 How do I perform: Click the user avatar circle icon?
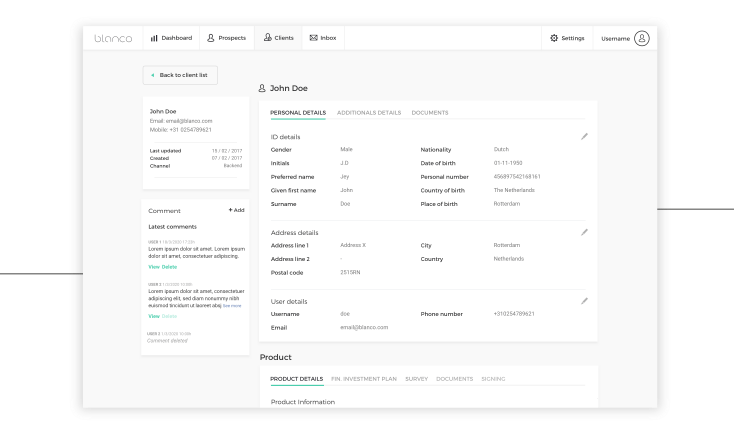(641, 38)
